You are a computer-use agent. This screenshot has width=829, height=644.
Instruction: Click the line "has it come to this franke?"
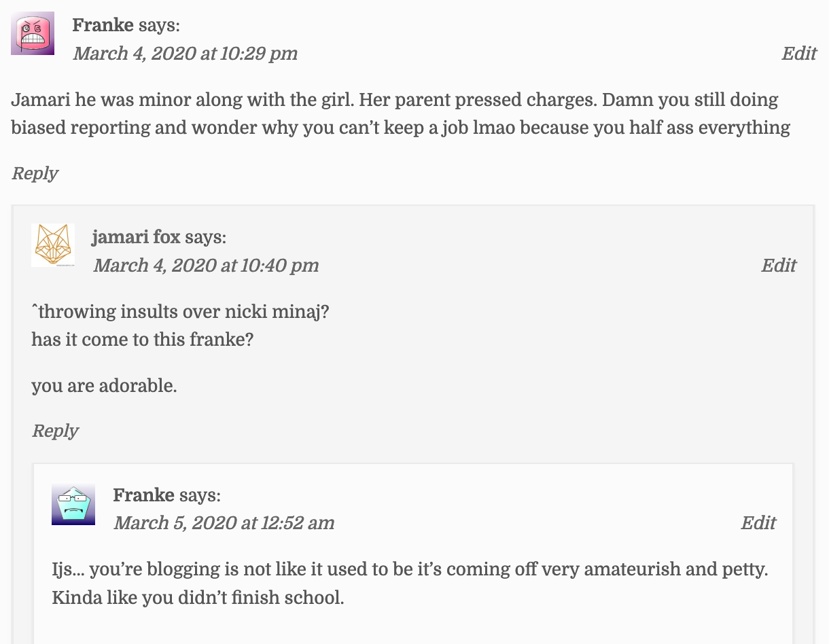coord(142,339)
